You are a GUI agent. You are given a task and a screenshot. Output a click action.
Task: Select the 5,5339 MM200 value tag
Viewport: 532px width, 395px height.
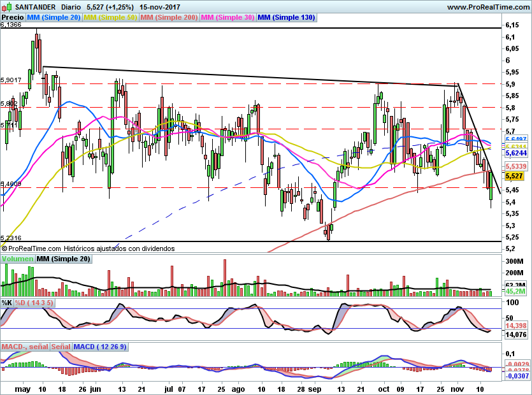coord(516,166)
